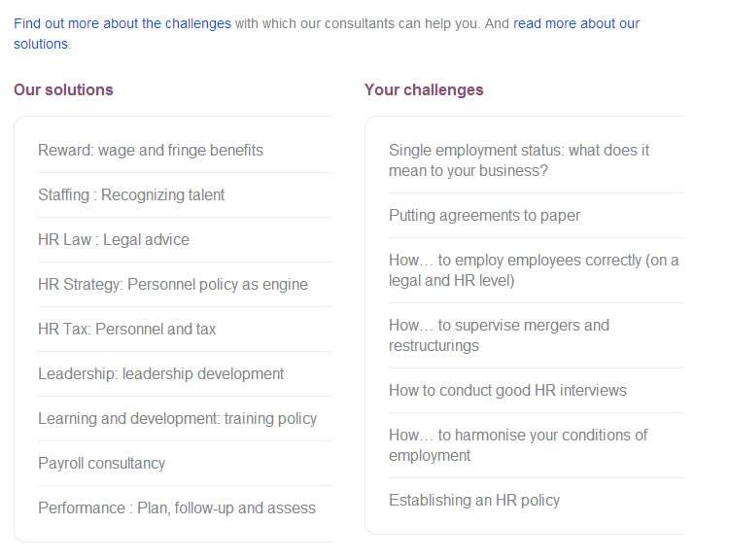The width and height of the screenshot is (729, 560).
Task: Open HR Tax: Personnel and tax
Action: 127,329
